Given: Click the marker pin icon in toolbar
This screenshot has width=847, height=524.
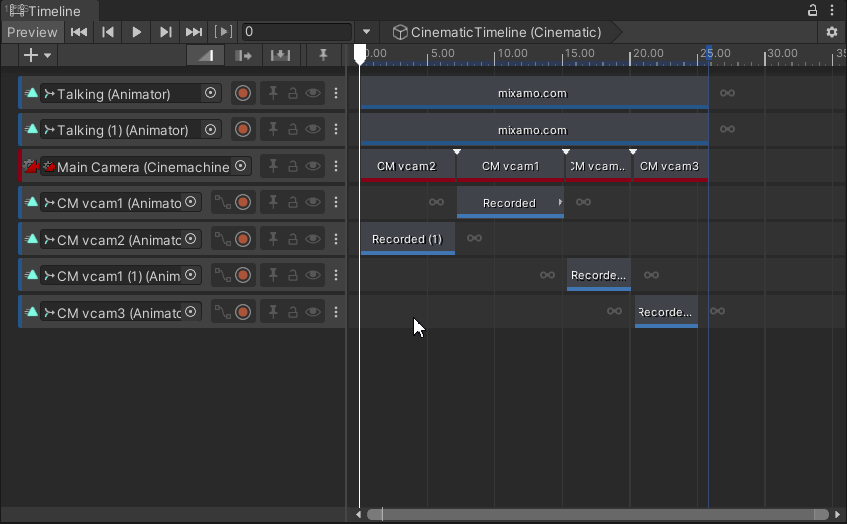Looking at the screenshot, I should [322, 55].
